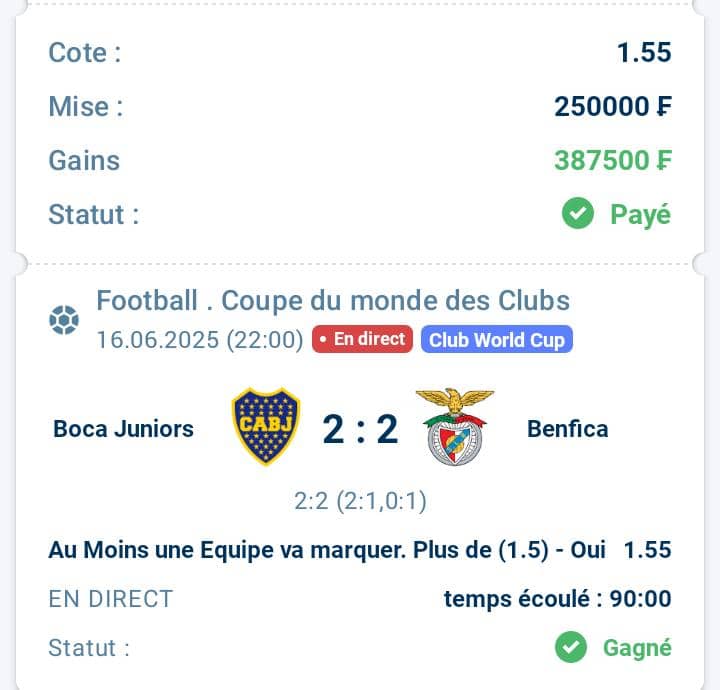720x690 pixels.
Task: Click the match date 16.06.2025 (22:00)
Action: [x=200, y=340]
